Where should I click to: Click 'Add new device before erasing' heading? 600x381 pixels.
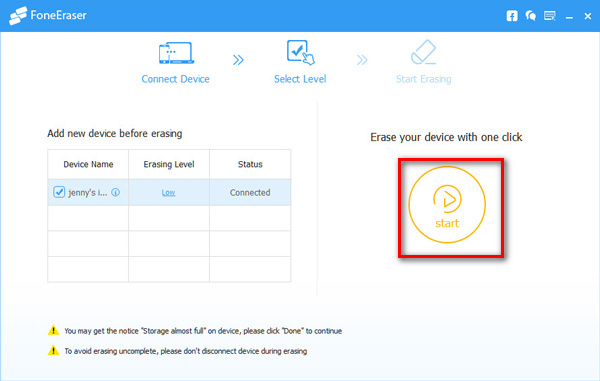(115, 134)
